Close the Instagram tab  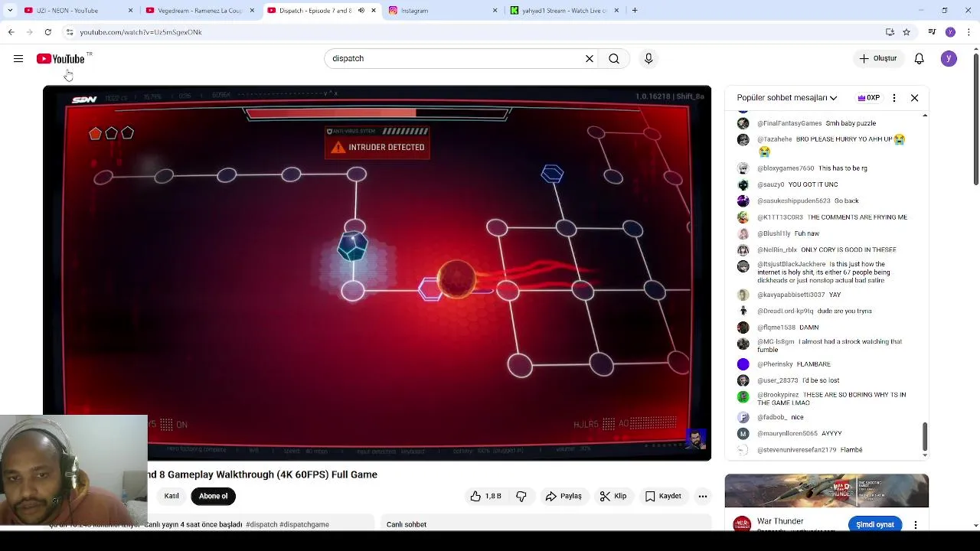[495, 11]
